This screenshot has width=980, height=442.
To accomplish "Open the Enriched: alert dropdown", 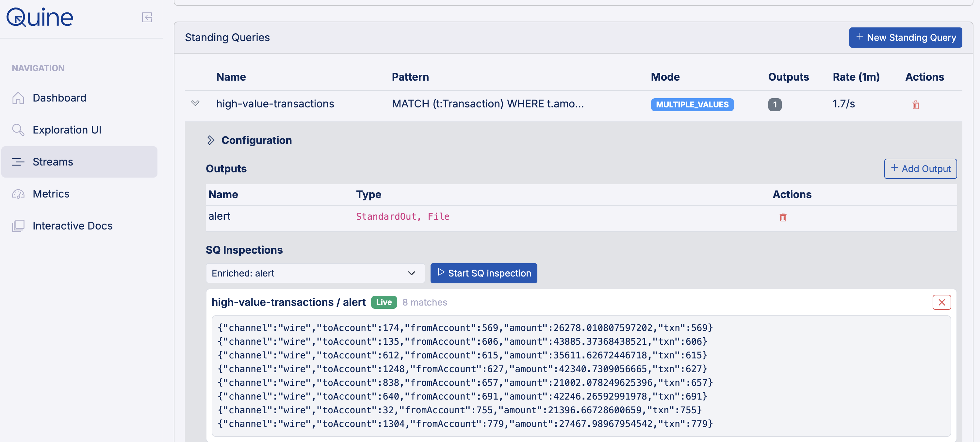I will (x=315, y=273).
